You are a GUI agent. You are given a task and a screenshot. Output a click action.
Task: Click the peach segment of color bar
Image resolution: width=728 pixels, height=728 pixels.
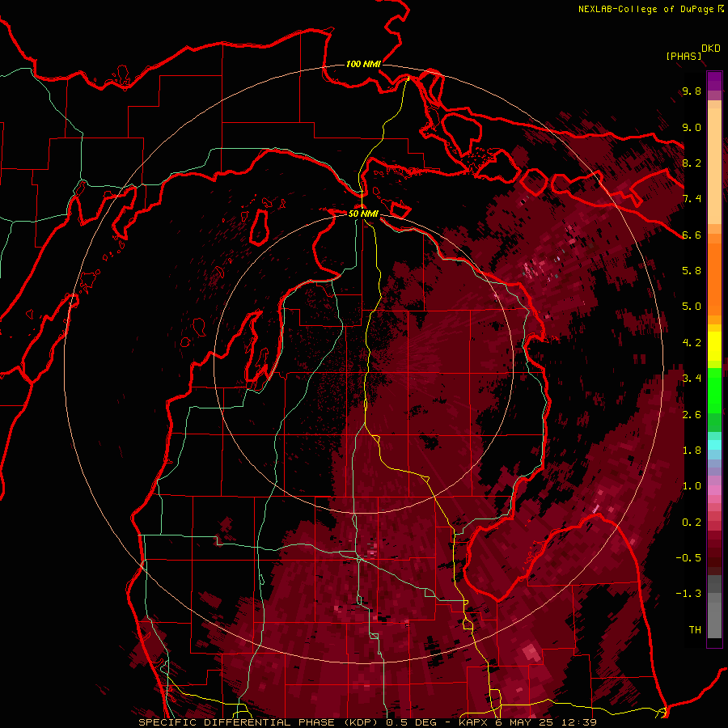coord(714,167)
